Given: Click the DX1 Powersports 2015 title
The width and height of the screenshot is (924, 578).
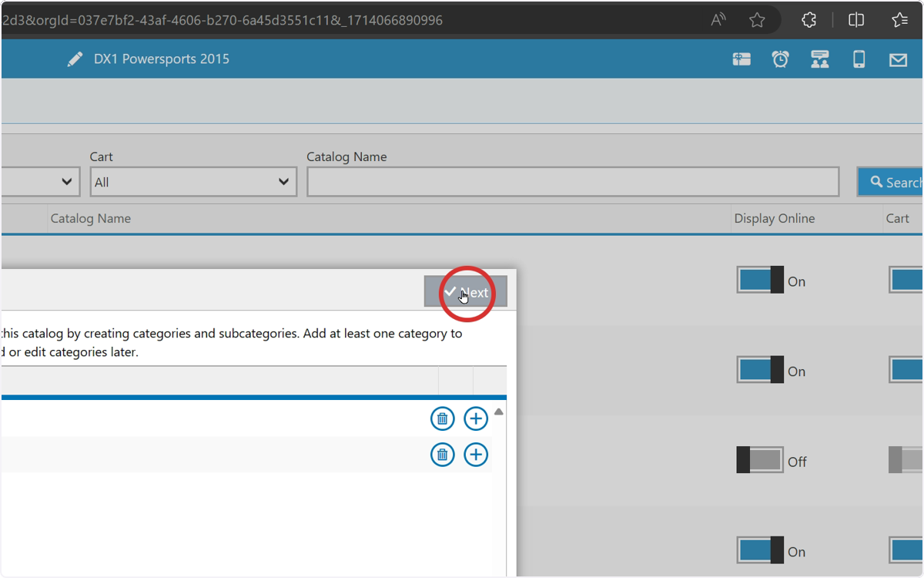Looking at the screenshot, I should tap(162, 59).
